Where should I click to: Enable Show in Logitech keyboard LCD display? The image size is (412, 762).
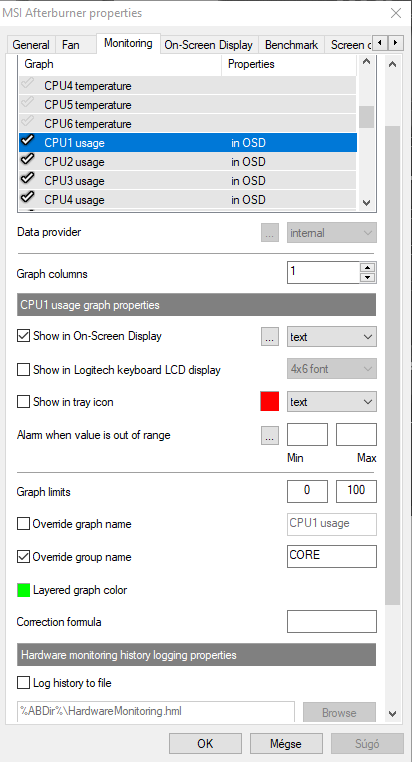click(x=23, y=370)
